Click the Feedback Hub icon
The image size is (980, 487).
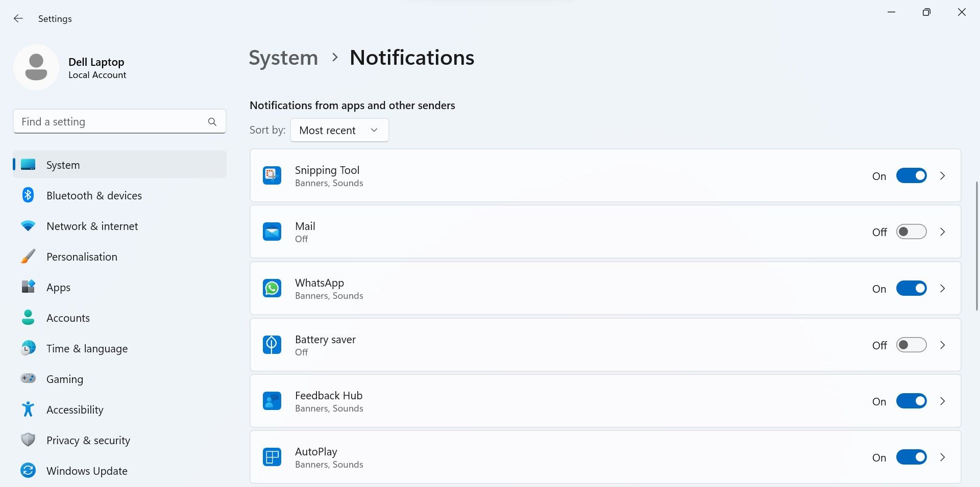tap(272, 401)
